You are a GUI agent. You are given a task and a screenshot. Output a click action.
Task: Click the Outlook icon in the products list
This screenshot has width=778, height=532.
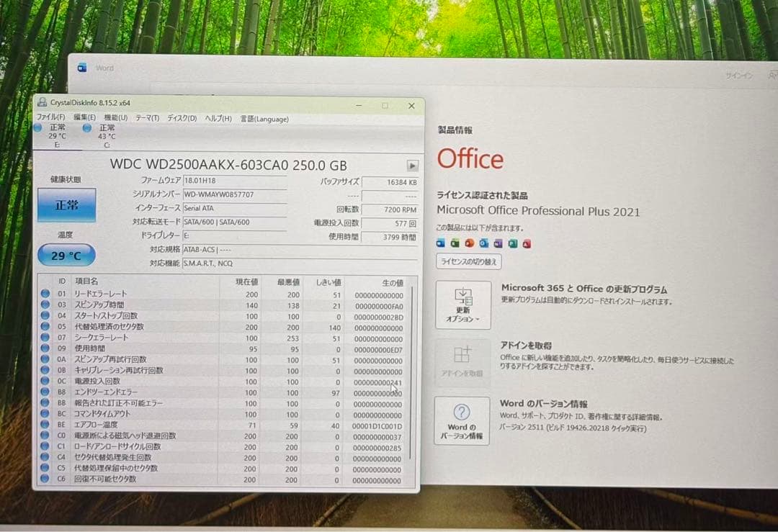click(484, 243)
